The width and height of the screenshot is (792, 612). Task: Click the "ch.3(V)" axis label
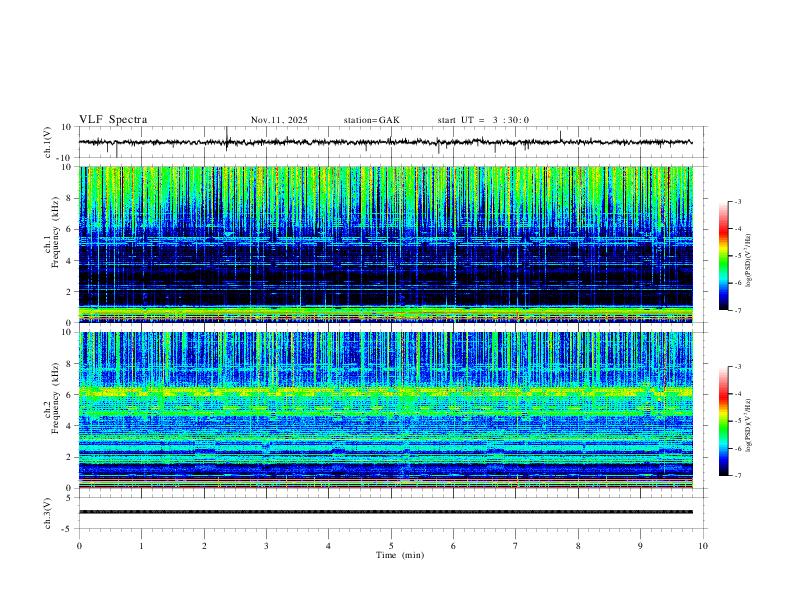tap(48, 513)
